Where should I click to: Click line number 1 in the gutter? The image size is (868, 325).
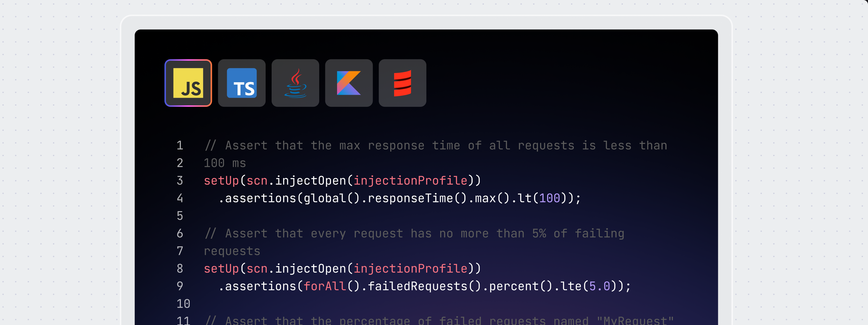point(180,145)
